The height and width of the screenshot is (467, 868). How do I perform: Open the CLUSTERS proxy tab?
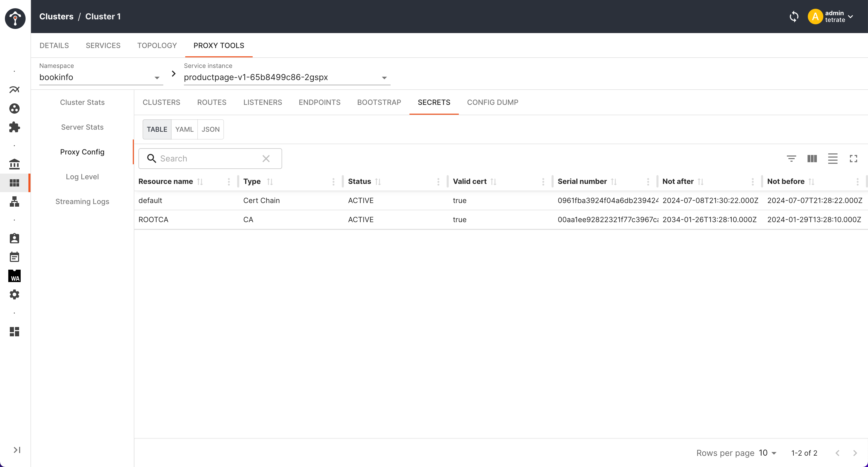[161, 103]
